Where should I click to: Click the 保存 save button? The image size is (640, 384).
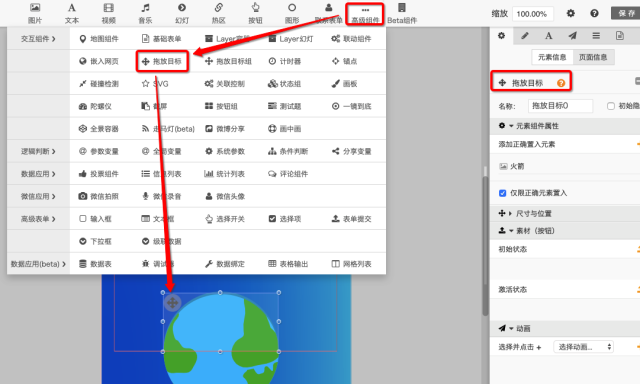(626, 13)
